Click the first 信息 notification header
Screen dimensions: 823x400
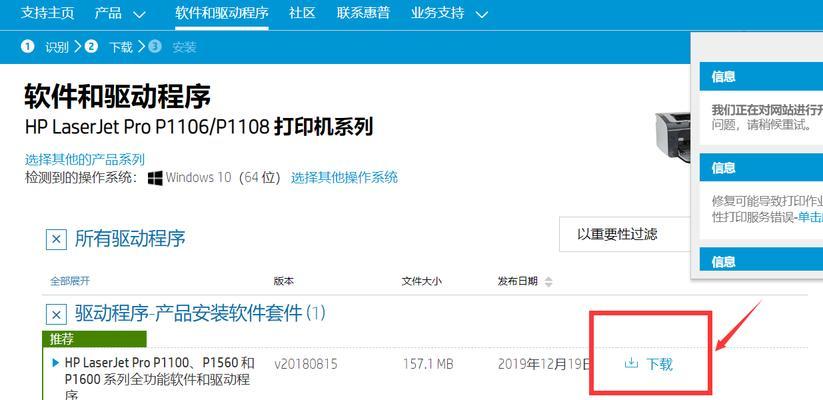761,77
